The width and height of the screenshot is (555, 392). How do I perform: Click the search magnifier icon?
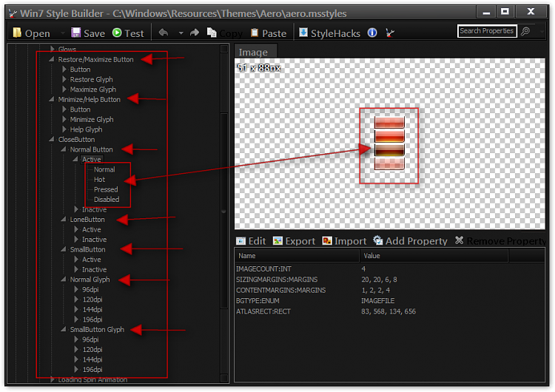[x=525, y=31]
